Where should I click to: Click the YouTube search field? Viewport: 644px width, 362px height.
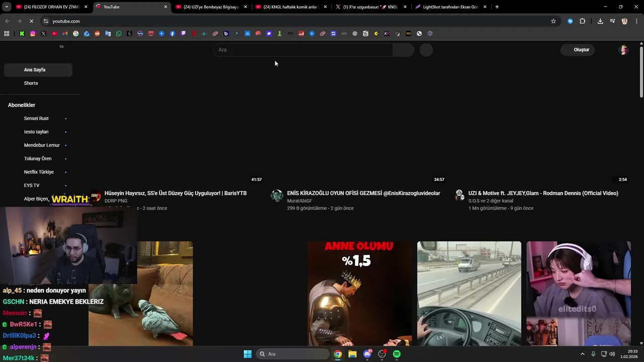coord(303,50)
